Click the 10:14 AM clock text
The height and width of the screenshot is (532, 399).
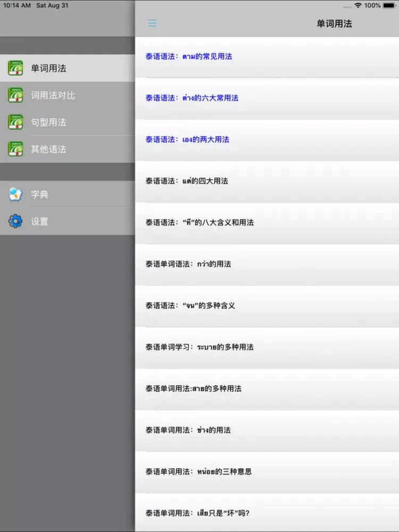click(x=17, y=5)
